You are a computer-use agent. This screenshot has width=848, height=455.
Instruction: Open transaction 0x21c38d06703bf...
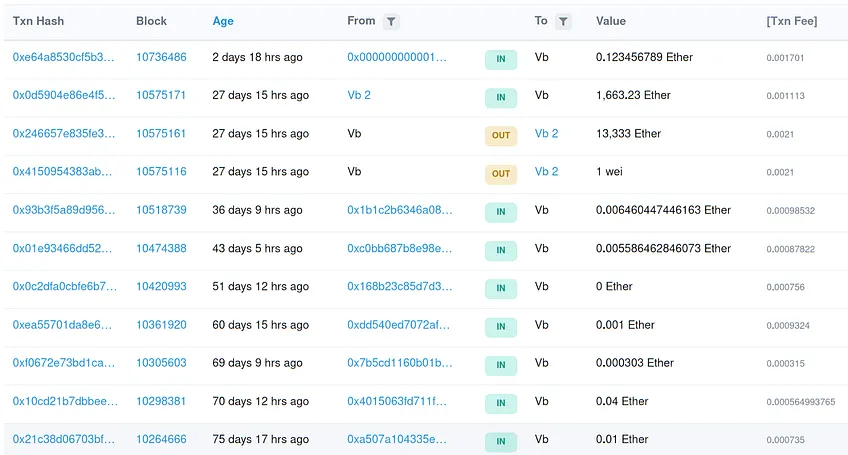pyautogui.click(x=64, y=439)
